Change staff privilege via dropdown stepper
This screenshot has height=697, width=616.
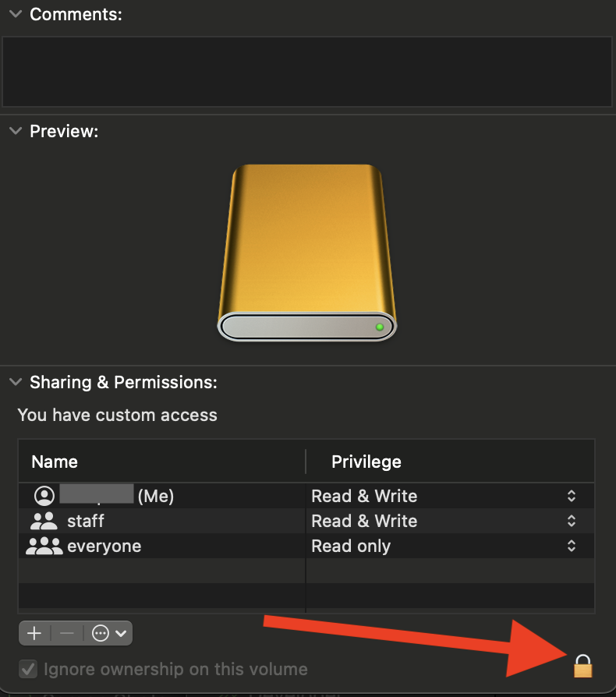point(572,521)
